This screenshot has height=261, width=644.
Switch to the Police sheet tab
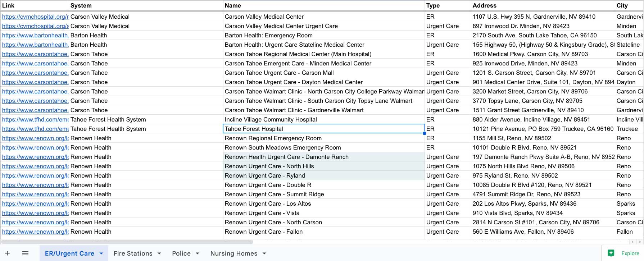click(x=181, y=253)
